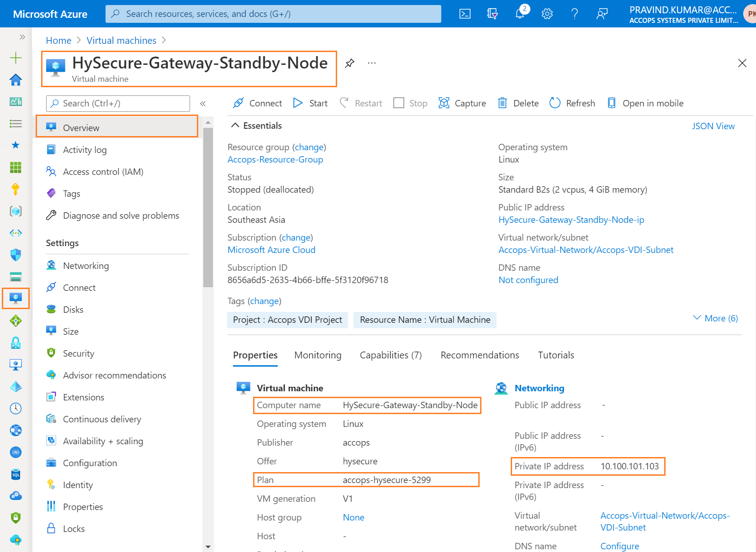Open All resources grid icon
The image size is (756, 552).
tap(16, 167)
